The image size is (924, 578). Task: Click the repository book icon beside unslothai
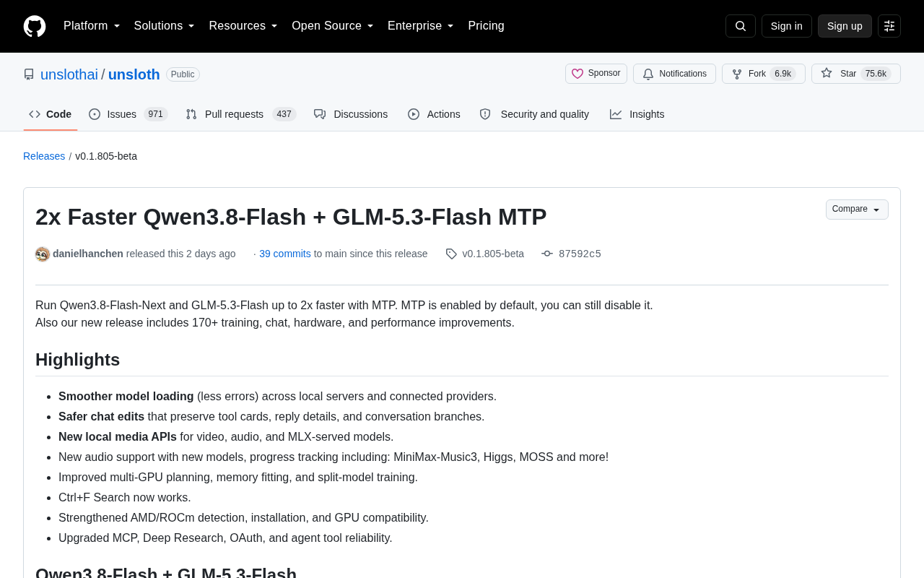(29, 74)
